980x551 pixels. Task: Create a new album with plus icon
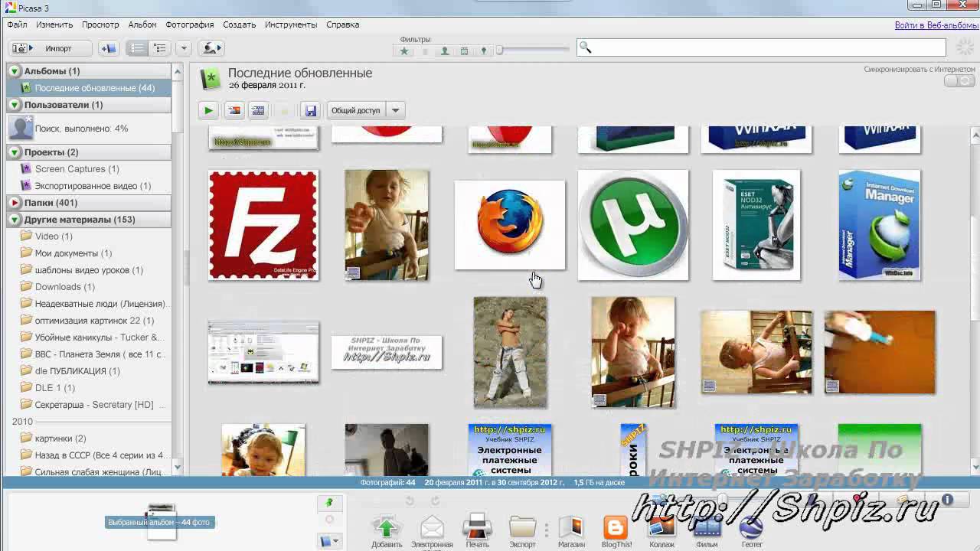coord(108,48)
